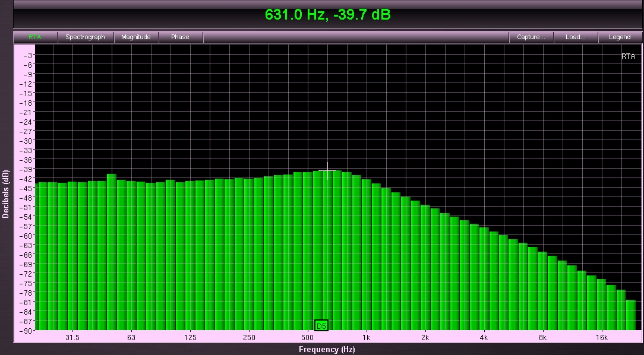Click the RTA label inside the graph
Screen dimensions: 644x355
(x=627, y=56)
